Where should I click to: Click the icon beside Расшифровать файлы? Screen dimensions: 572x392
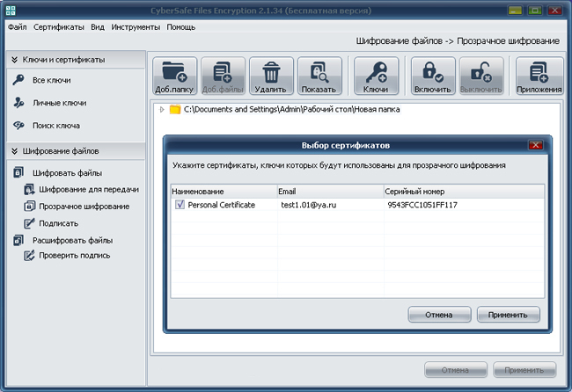[x=18, y=240]
